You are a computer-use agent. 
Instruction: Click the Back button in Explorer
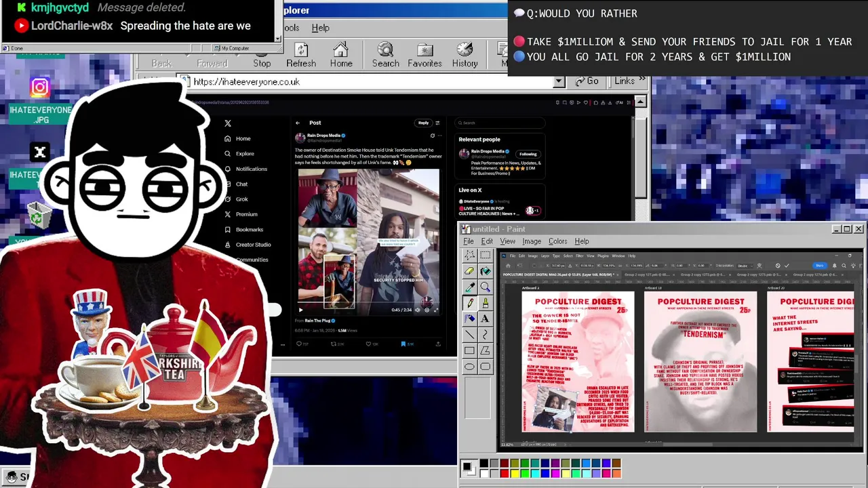pos(161,63)
